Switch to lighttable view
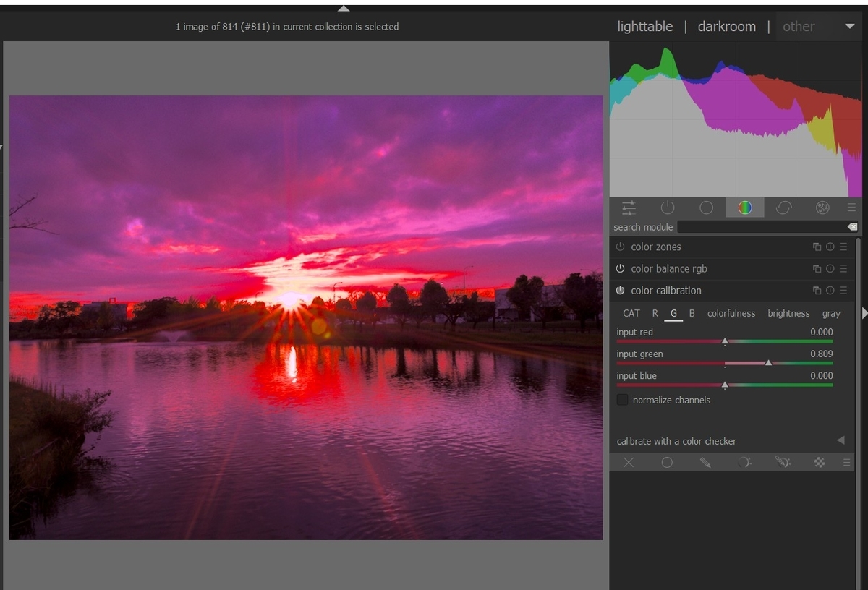This screenshot has height=590, width=868. coord(645,27)
